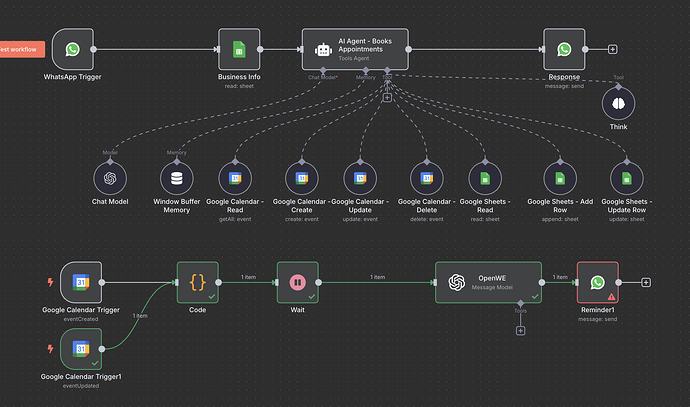Select the Reminder1 WhatsApp node
This screenshot has height=407, width=690.
598,282
